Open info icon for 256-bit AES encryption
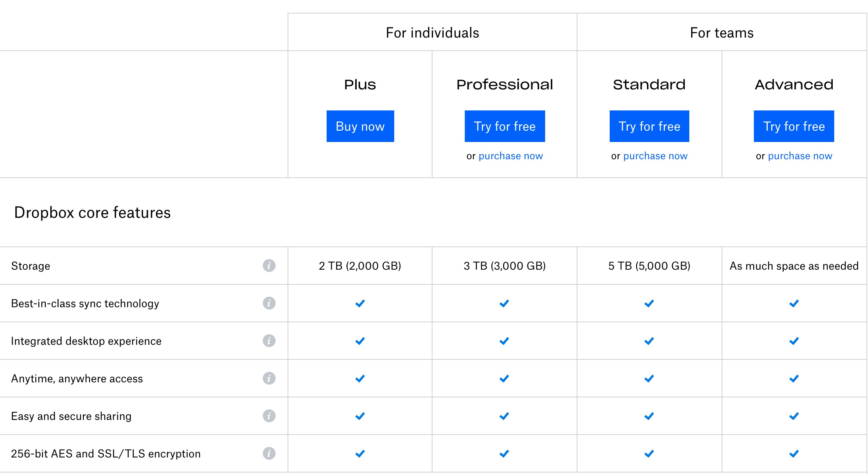The width and height of the screenshot is (868, 474). pos(269,453)
